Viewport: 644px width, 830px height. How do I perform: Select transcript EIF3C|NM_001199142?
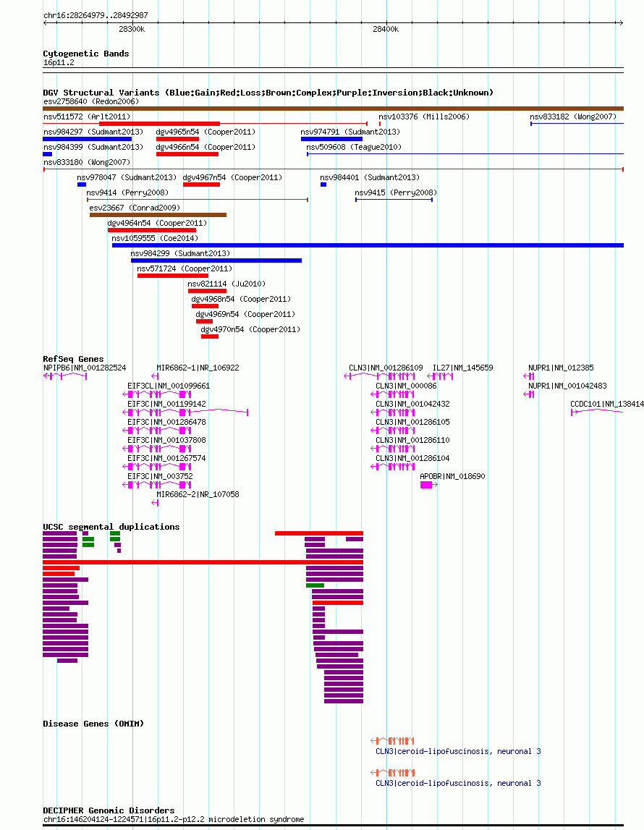(x=166, y=405)
